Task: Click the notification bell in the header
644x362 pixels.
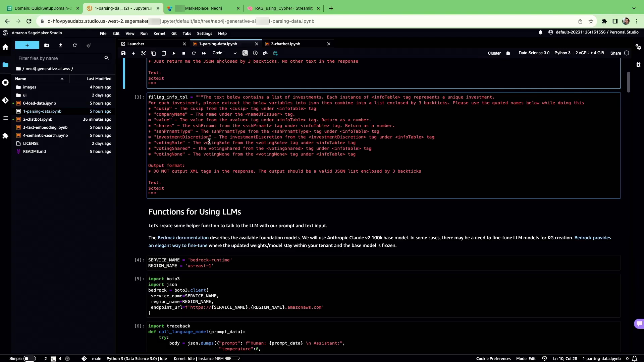Action: coord(540,32)
